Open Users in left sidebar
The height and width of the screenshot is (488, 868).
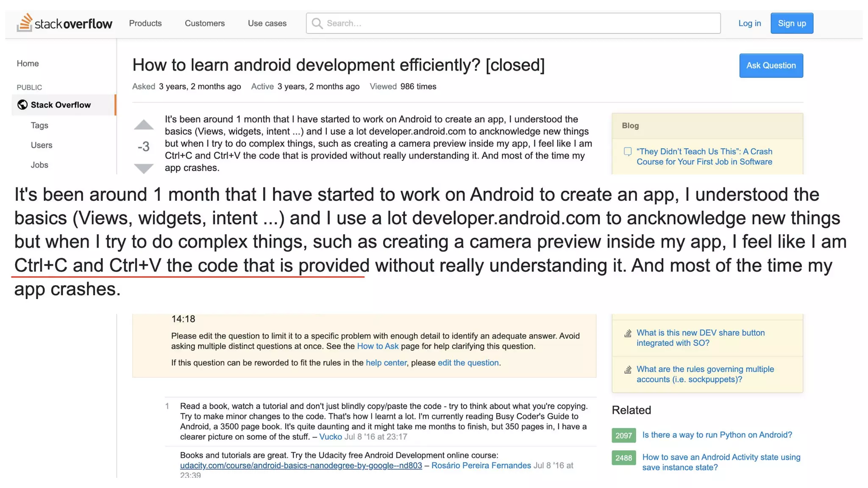(x=42, y=145)
